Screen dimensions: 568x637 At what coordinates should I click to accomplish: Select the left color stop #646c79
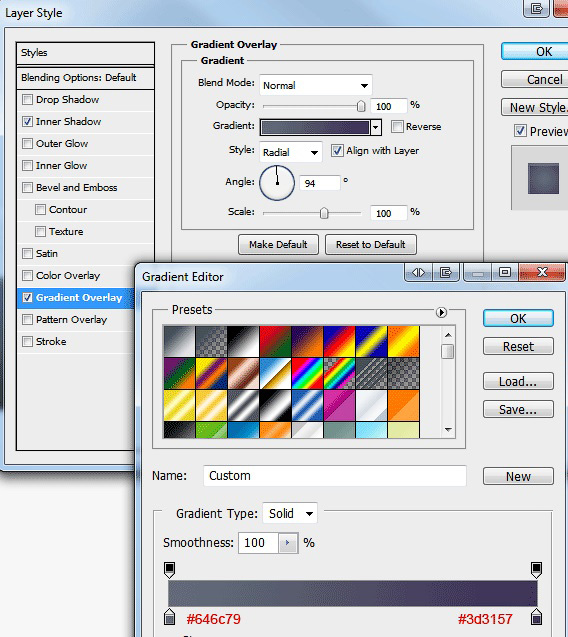pyautogui.click(x=169, y=617)
